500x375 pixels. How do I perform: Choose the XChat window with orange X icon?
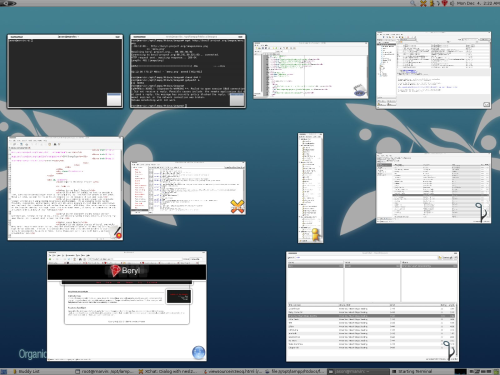[188, 188]
